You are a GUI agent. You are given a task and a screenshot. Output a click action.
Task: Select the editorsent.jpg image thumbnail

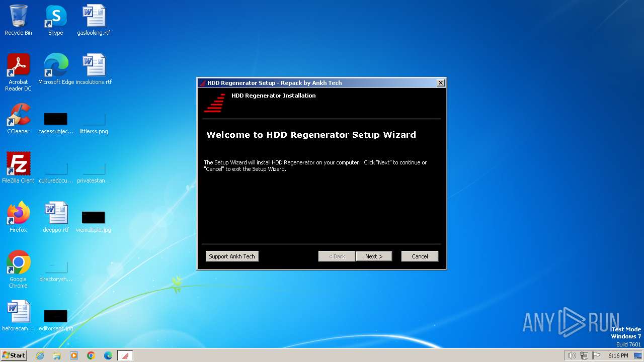click(56, 320)
